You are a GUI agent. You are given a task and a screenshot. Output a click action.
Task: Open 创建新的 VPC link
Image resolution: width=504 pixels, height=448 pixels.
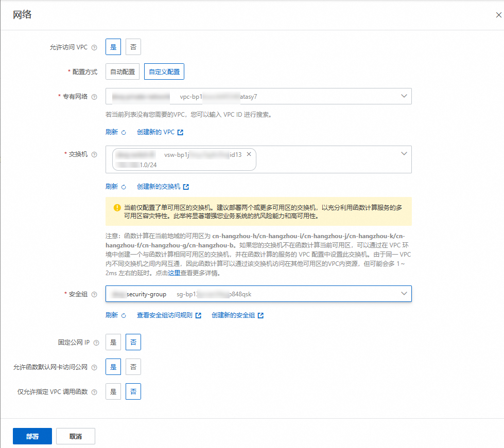click(160, 132)
